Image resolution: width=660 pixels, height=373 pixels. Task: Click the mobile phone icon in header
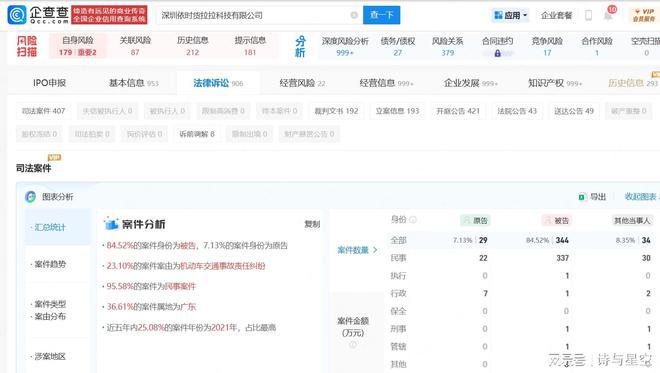588,16
